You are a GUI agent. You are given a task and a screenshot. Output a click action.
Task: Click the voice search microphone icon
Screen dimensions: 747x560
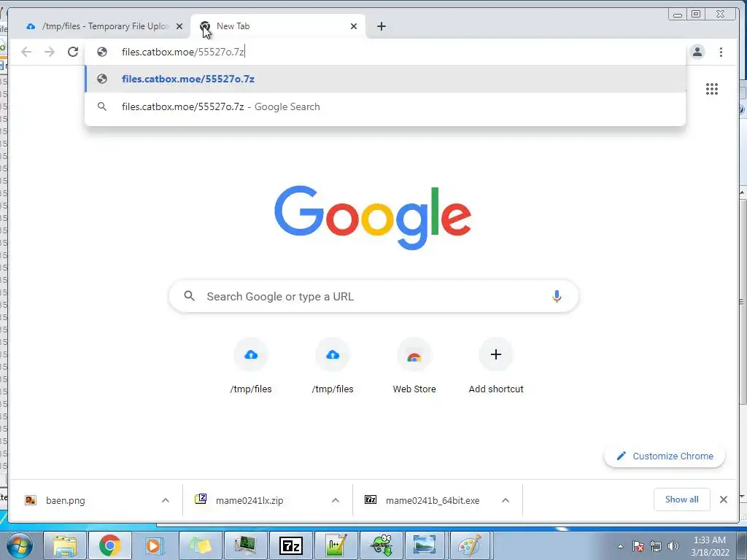coord(557,296)
